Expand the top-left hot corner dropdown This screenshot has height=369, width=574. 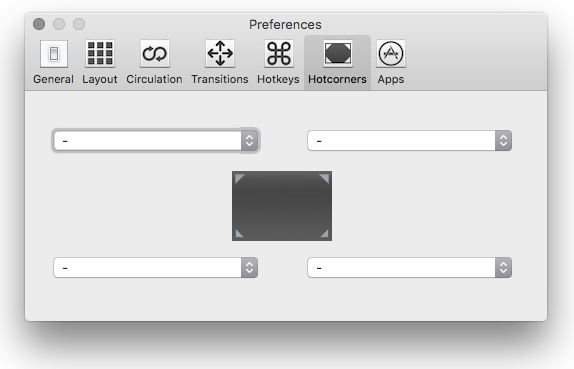156,141
